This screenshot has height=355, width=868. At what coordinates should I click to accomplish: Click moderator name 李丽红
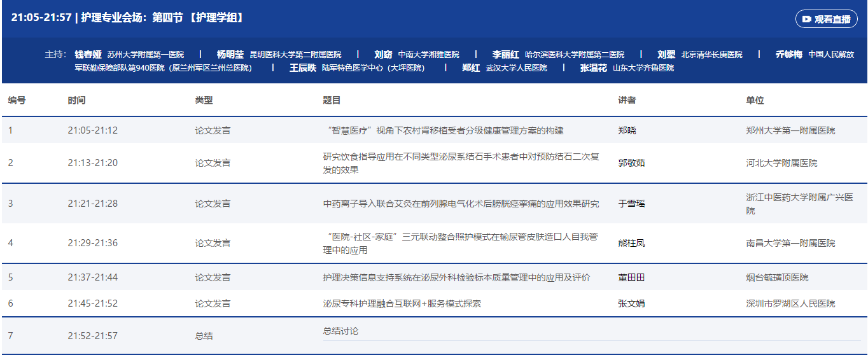click(x=505, y=55)
